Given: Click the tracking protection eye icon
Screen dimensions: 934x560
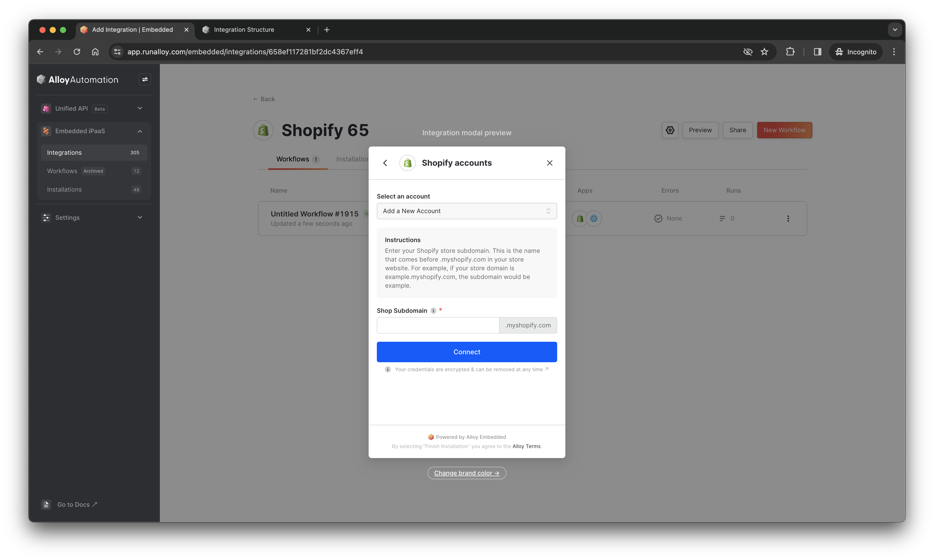Looking at the screenshot, I should pos(748,52).
